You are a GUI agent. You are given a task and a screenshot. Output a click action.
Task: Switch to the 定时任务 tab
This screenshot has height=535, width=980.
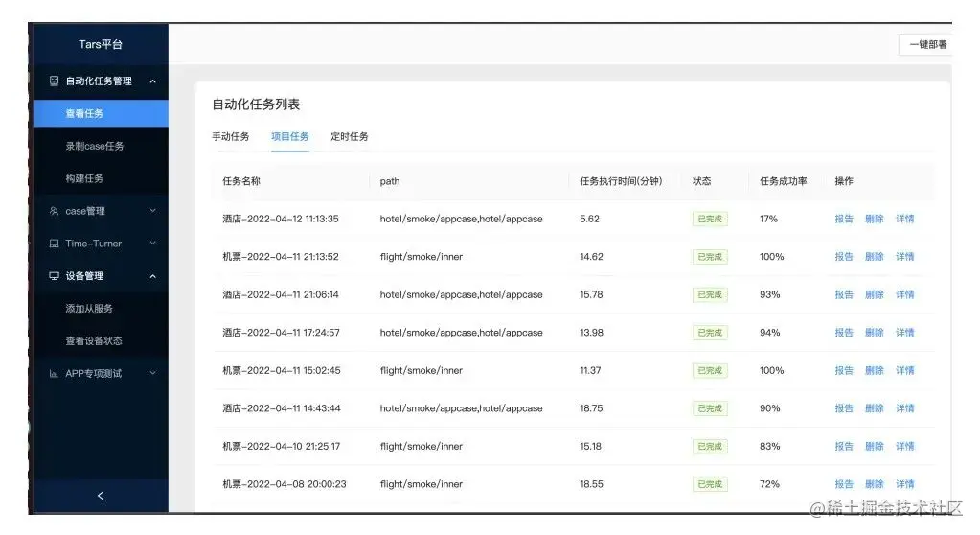350,136
